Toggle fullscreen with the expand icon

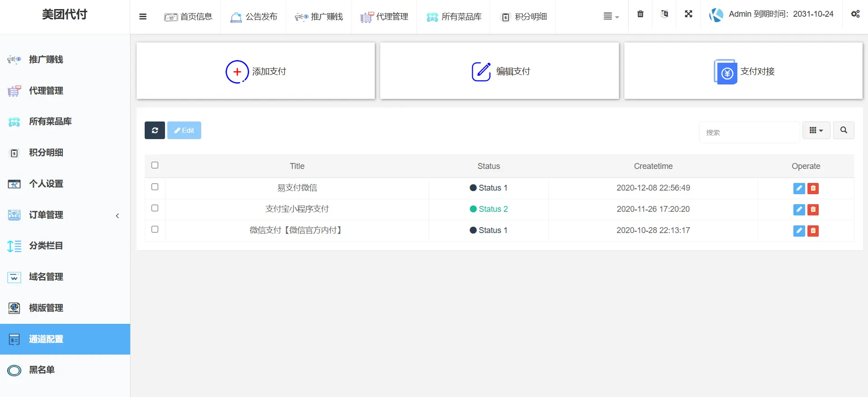[x=689, y=14]
